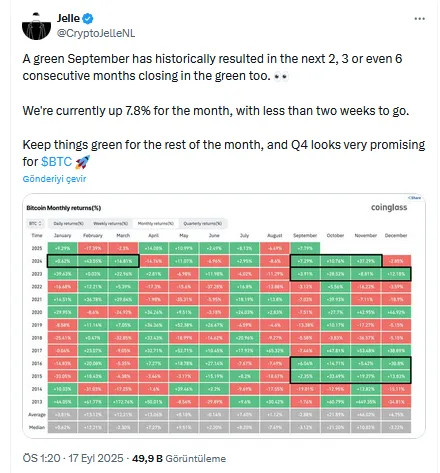Open Jelle's profile avatar

click(36, 26)
